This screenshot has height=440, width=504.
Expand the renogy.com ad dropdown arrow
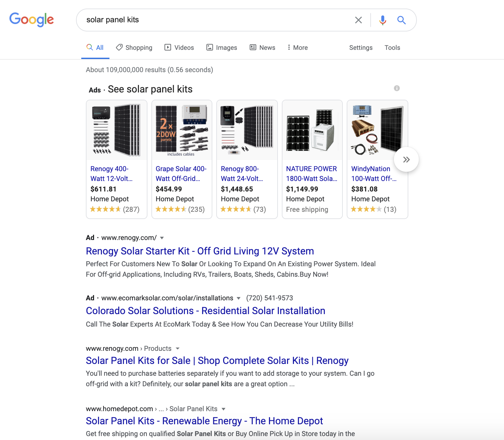pos(162,238)
